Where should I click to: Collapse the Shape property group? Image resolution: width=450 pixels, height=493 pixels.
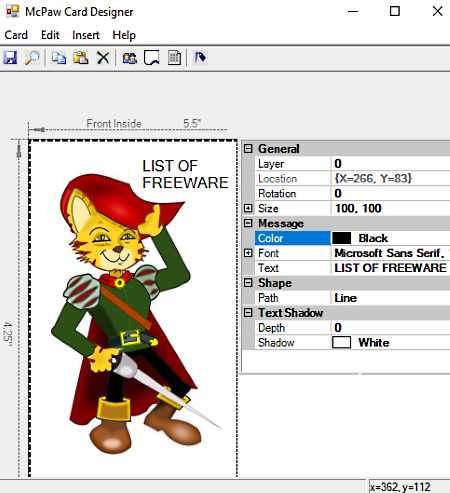pos(248,283)
